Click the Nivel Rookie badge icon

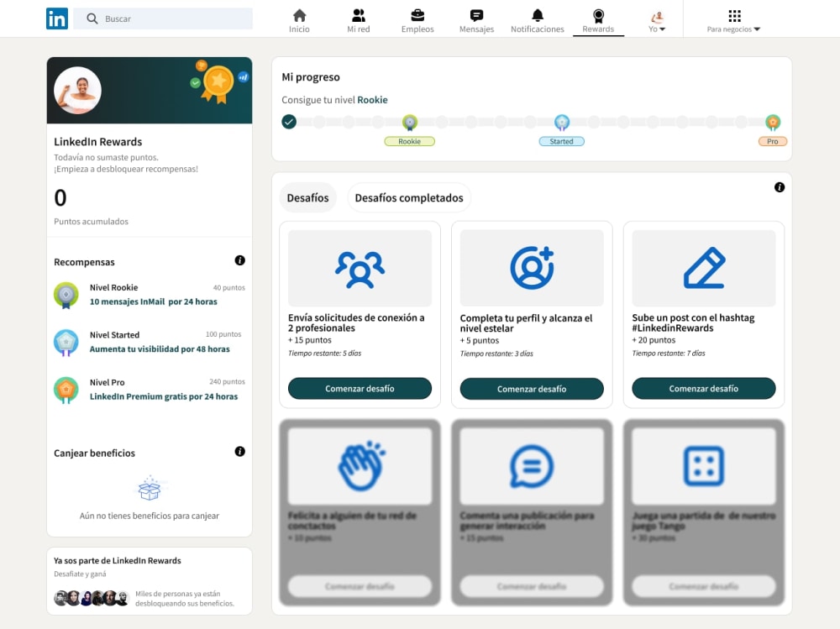[66, 296]
